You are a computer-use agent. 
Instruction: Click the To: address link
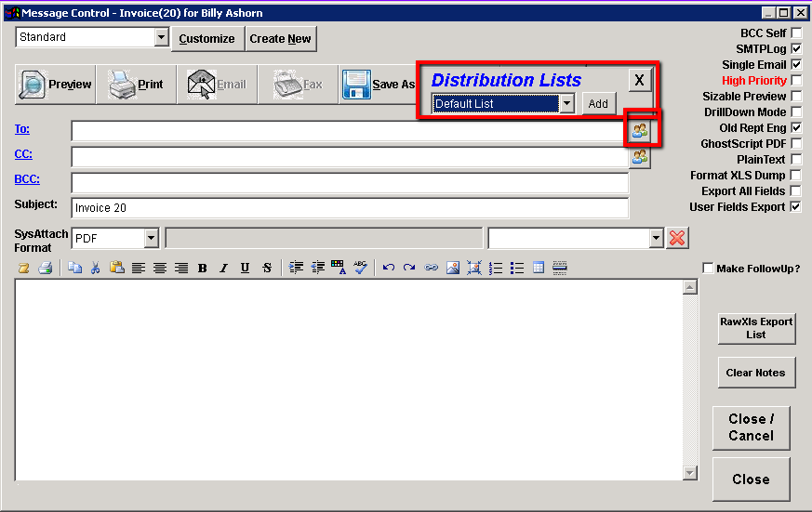21,129
